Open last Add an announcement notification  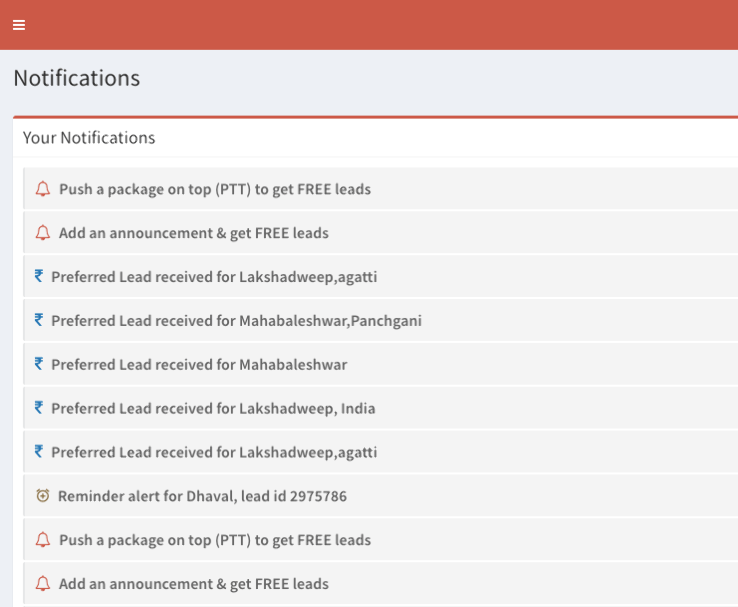381,583
